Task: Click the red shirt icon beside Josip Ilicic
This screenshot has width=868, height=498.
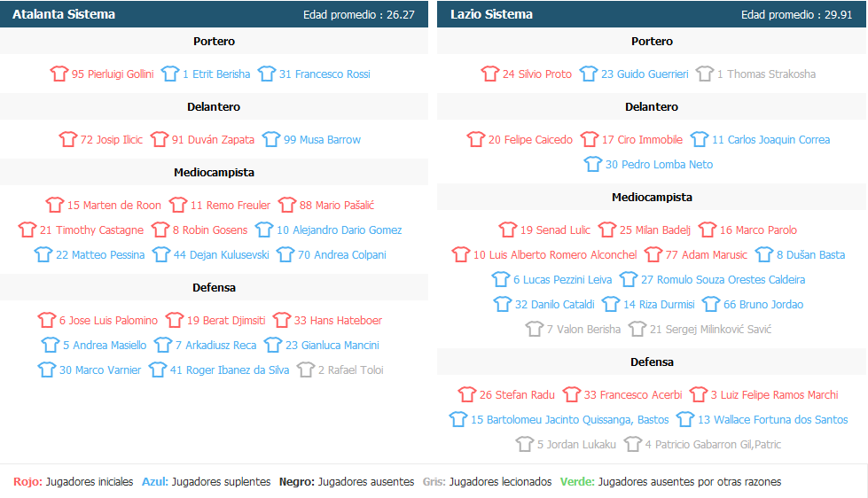Action: pyautogui.click(x=68, y=140)
